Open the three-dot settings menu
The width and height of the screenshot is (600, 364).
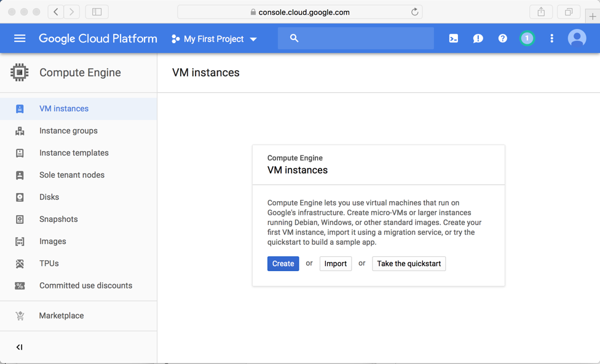point(551,39)
